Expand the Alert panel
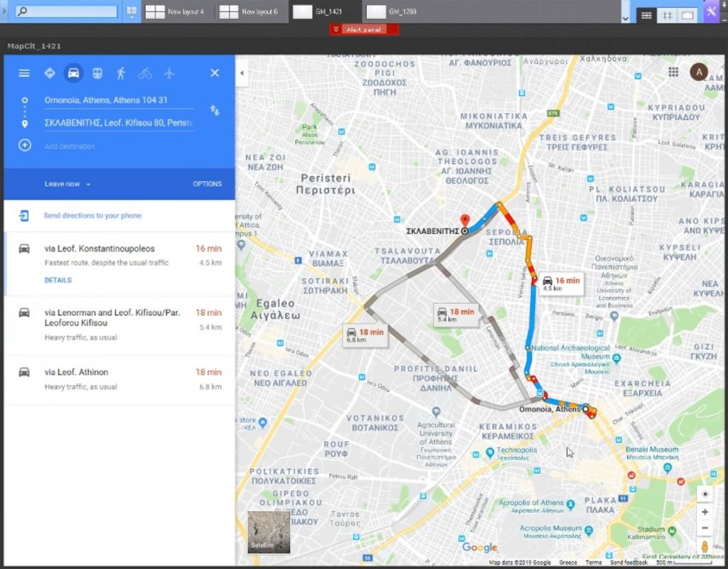Image resolution: width=728 pixels, height=569 pixels. pyautogui.click(x=364, y=30)
